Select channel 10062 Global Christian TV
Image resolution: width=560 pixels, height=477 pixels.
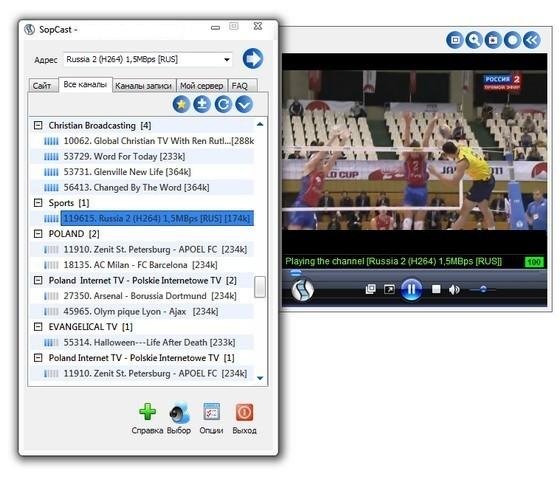159,141
